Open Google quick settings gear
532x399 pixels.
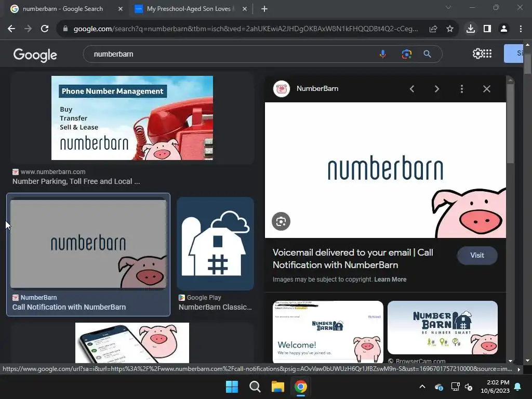pyautogui.click(x=477, y=54)
